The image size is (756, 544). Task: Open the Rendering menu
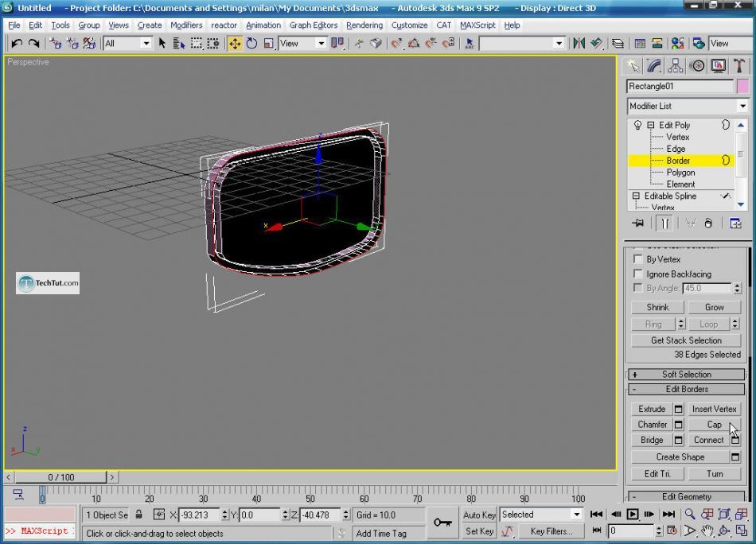364,25
